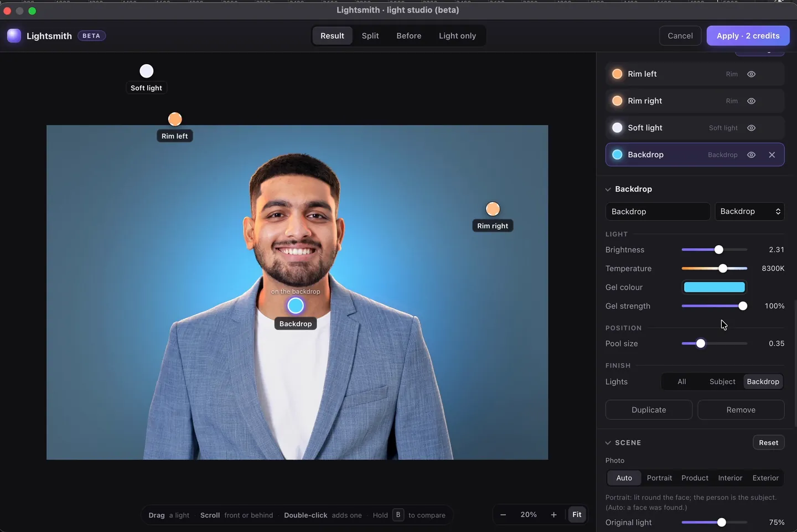Image resolution: width=797 pixels, height=532 pixels.
Task: Switch to the Split view tab
Action: [x=370, y=36]
